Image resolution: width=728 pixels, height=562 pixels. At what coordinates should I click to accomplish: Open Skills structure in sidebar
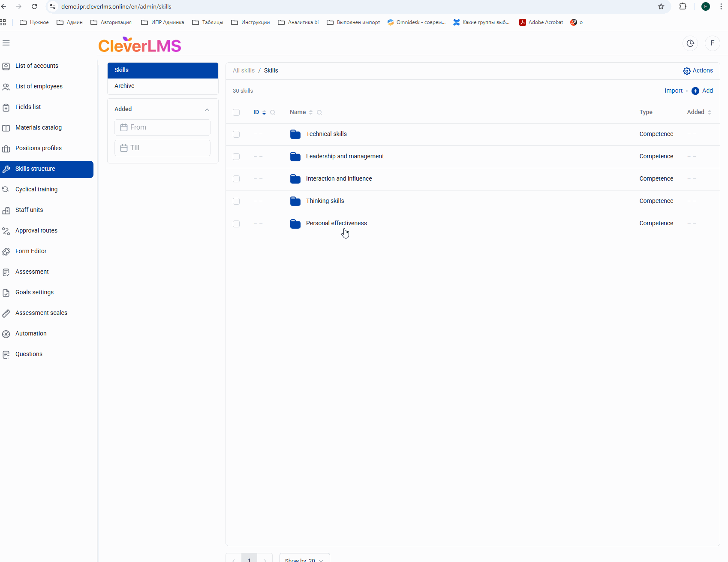click(47, 169)
